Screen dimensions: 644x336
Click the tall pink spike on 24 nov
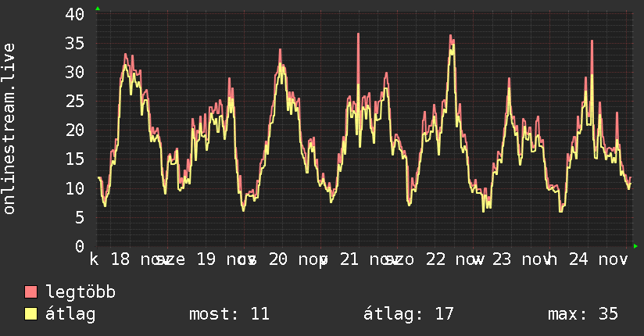(592, 58)
